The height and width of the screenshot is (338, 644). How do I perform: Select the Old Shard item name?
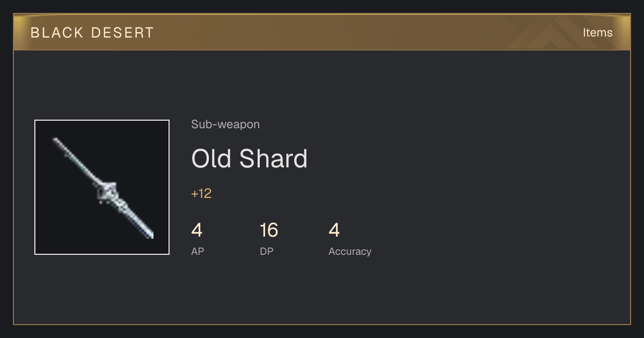coord(250,158)
